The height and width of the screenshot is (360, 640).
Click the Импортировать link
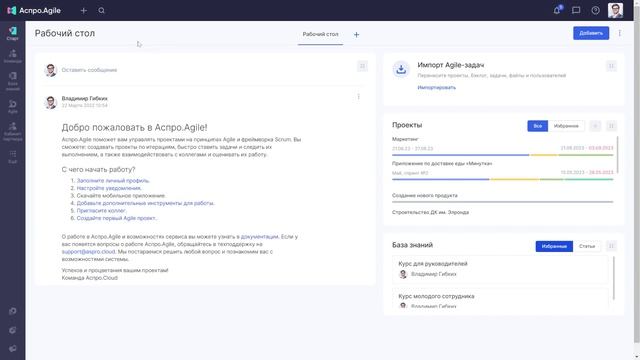(x=436, y=87)
